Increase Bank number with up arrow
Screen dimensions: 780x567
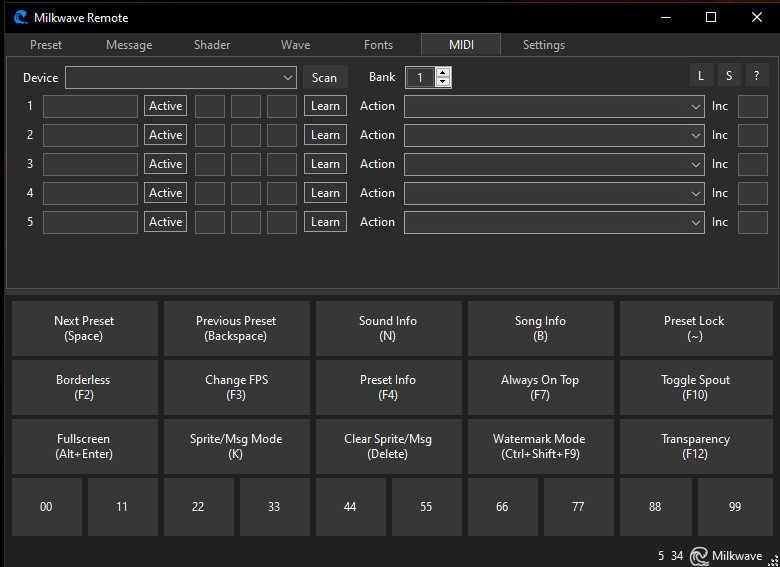[x=443, y=72]
